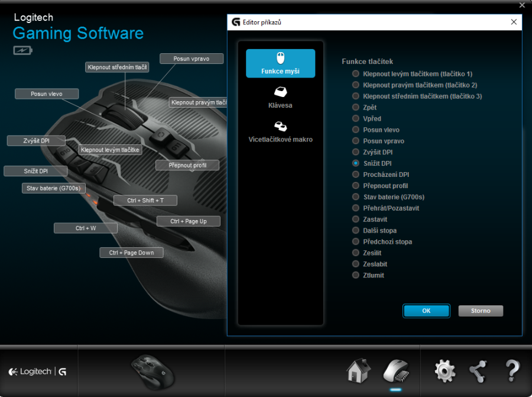Select the Procházení DPI radio button
532x397 pixels.
click(356, 175)
